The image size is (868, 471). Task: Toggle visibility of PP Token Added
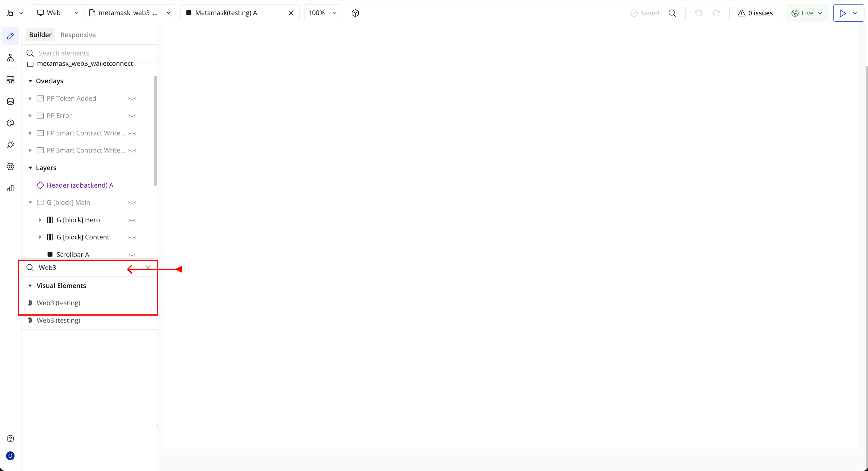click(132, 99)
